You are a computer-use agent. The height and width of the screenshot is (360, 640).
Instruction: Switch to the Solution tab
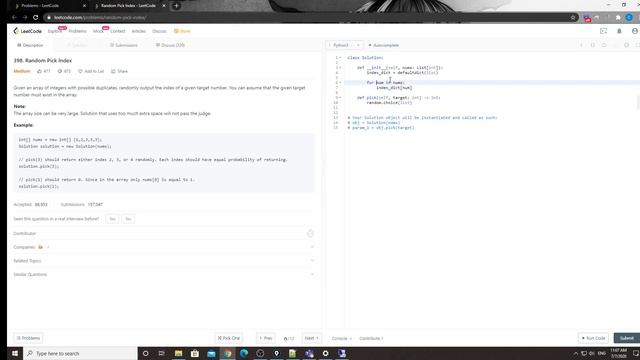pyautogui.click(x=77, y=45)
